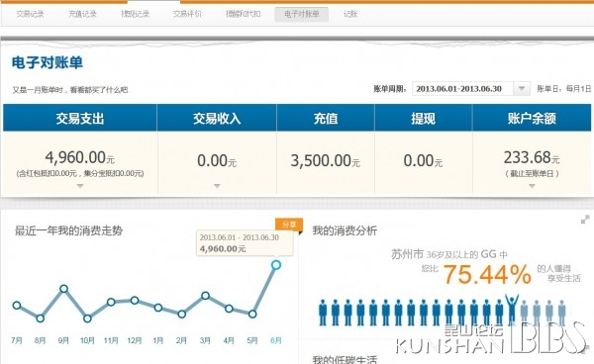Image resolution: width=594 pixels, height=364 pixels.
Task: Click the 0.00元 value under 提现
Action: click(x=423, y=161)
